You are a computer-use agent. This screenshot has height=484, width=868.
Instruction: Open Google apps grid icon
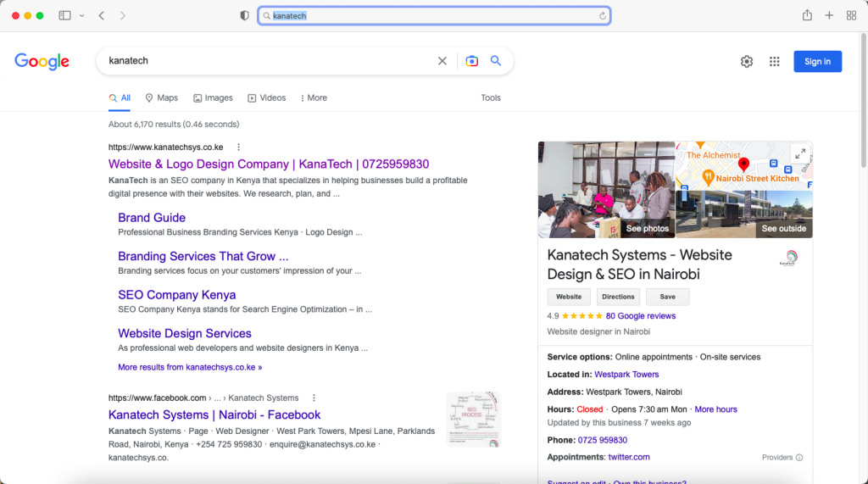775,62
